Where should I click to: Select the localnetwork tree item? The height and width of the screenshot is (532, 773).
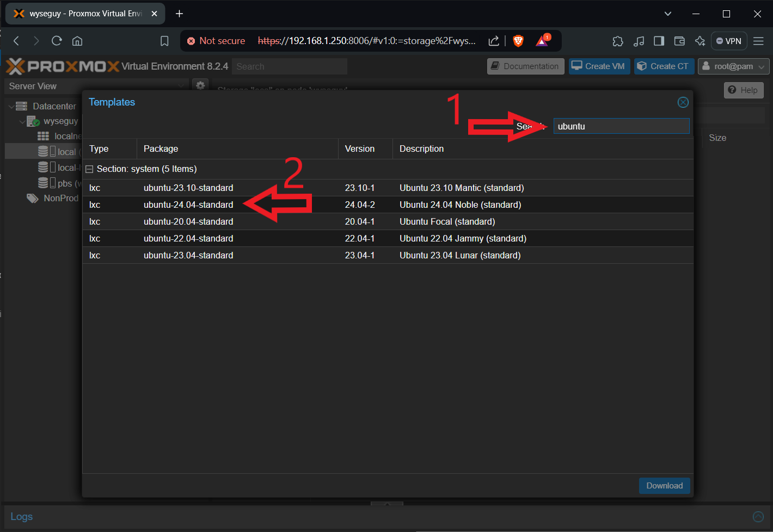[68, 136]
